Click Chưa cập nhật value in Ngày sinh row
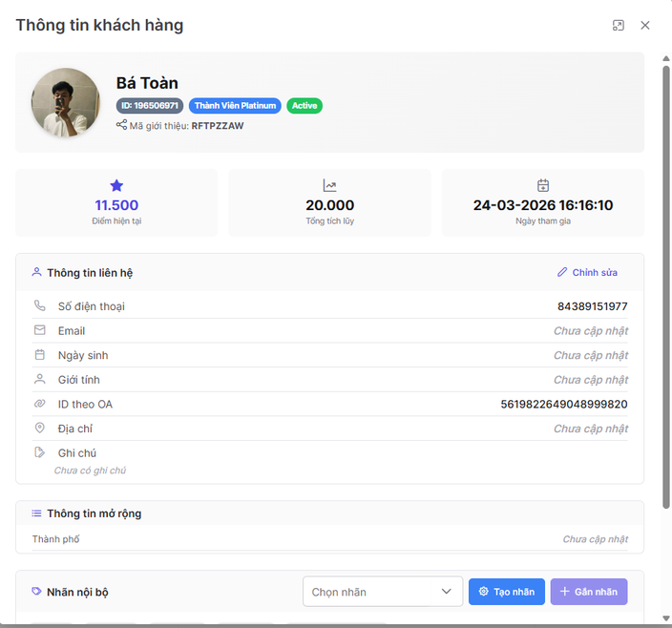 591,355
